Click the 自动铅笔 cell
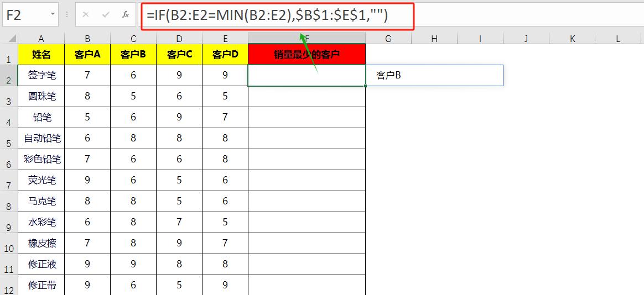 (x=41, y=138)
